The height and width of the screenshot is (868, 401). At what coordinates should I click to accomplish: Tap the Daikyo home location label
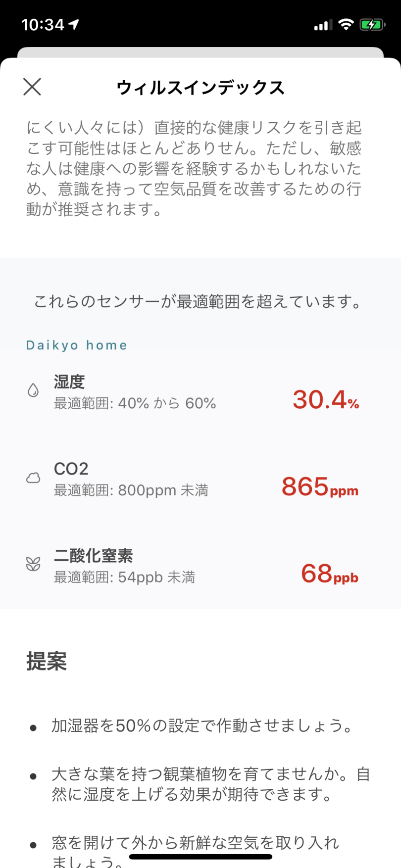(77, 345)
